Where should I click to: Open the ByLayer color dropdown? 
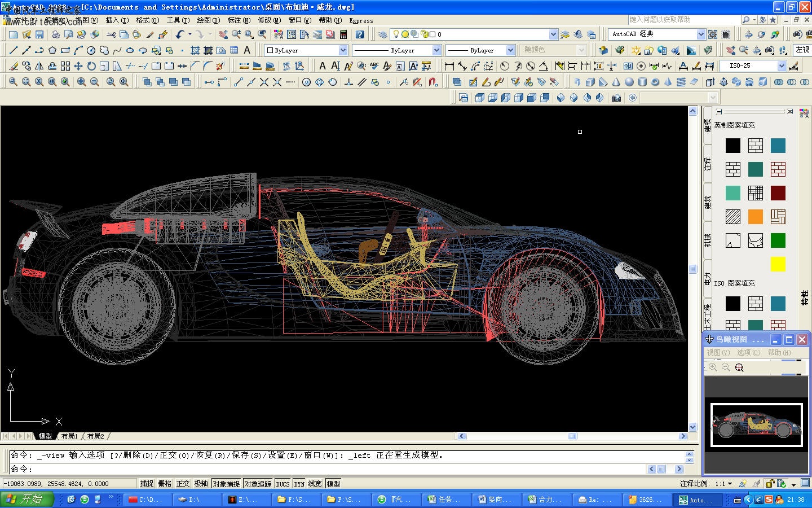343,50
